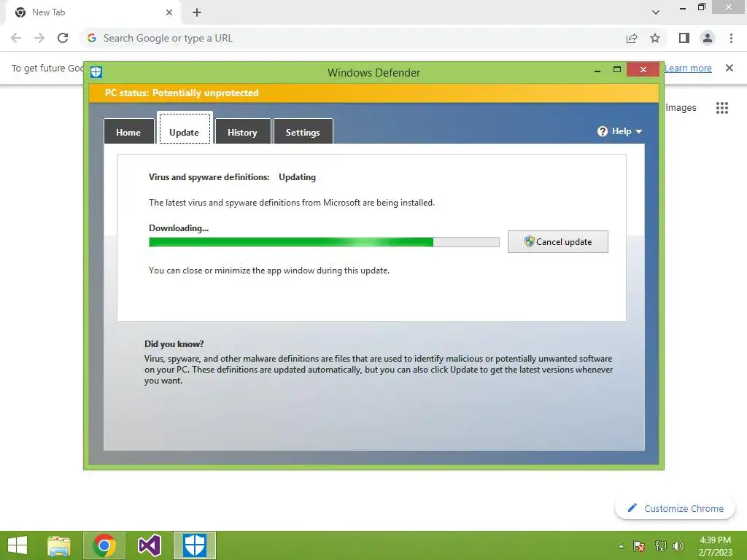
Task: Minimize the Windows Defender window
Action: tap(597, 71)
